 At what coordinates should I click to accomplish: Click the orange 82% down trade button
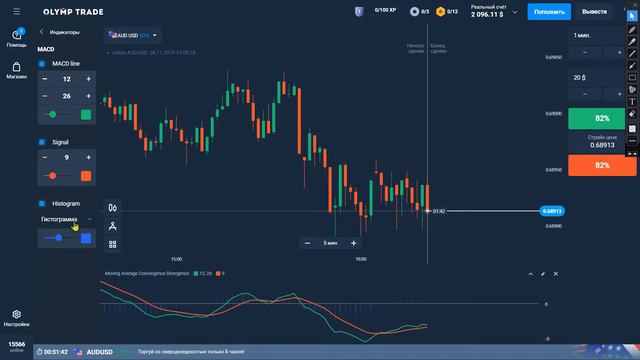click(602, 165)
